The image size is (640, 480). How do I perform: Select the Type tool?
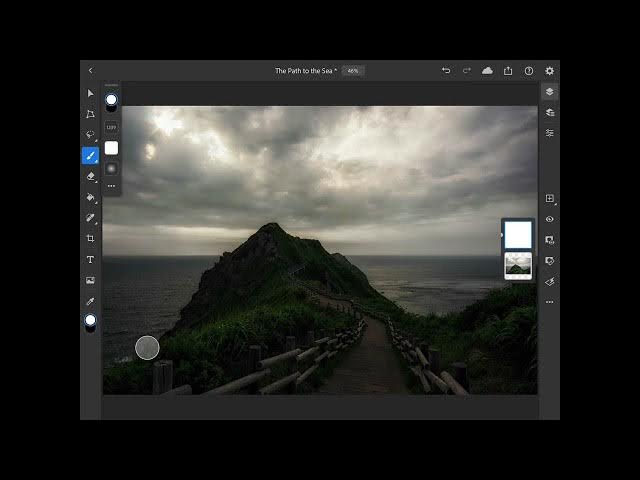pyautogui.click(x=90, y=259)
